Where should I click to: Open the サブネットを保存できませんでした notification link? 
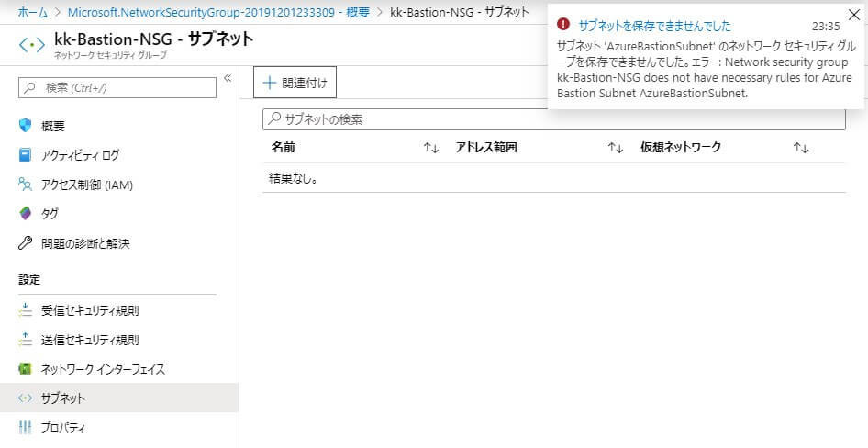point(654,26)
